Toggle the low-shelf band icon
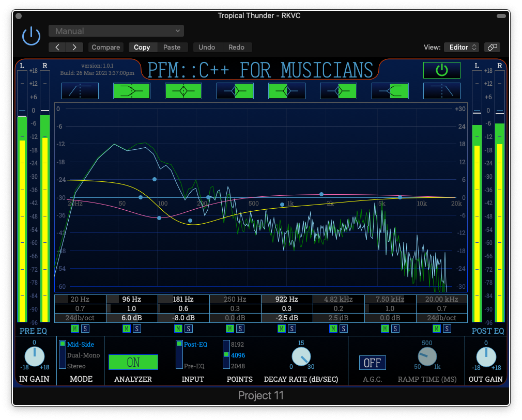The height and width of the screenshot is (420, 522). (x=132, y=91)
